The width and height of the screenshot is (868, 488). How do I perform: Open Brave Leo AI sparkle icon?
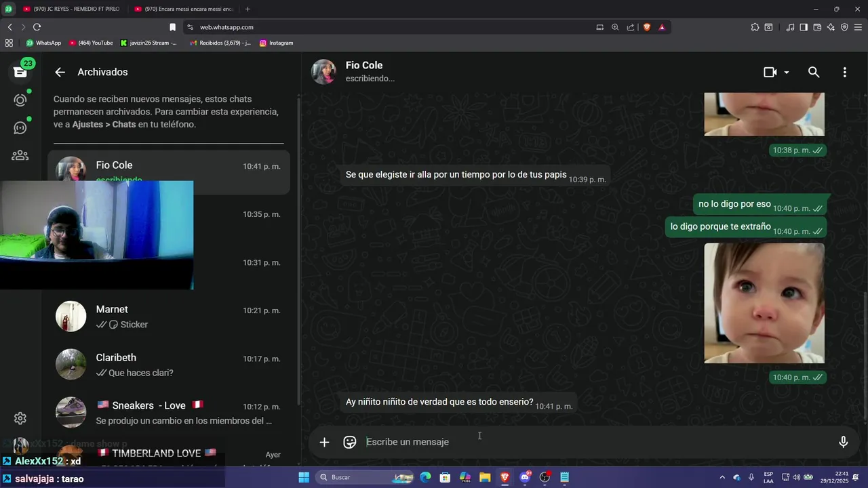click(831, 27)
